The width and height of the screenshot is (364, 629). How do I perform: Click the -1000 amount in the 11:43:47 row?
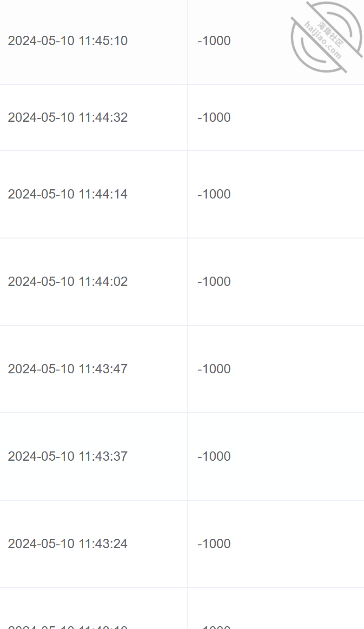(214, 369)
